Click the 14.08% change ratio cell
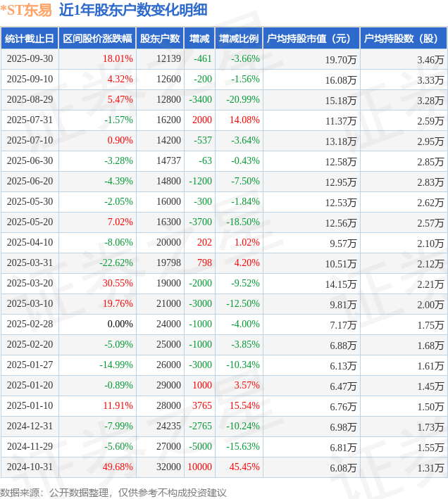 click(244, 120)
